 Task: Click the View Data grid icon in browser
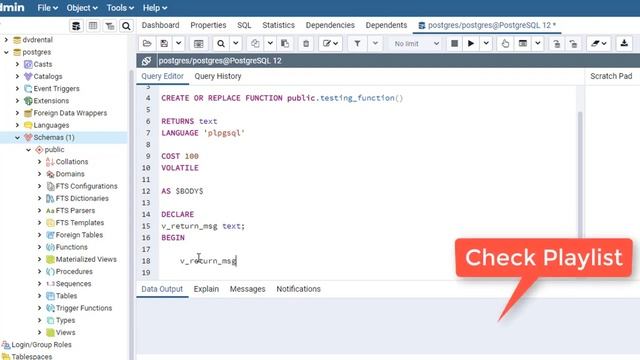[x=93, y=26]
